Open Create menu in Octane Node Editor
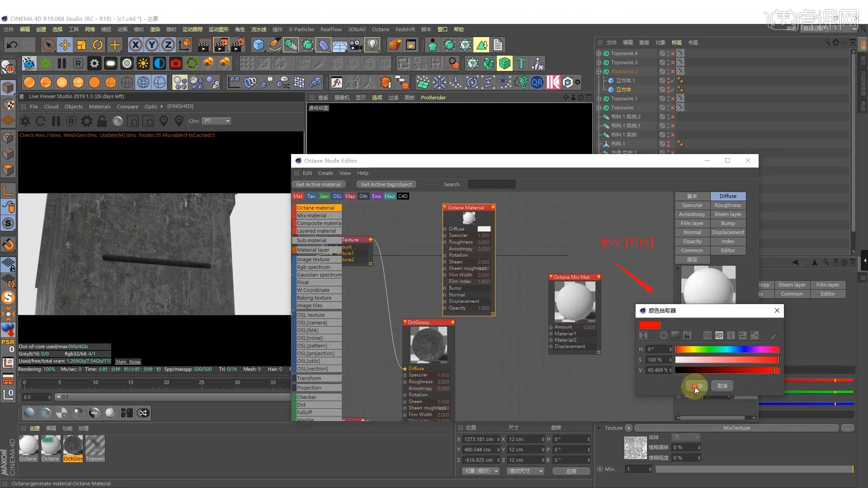The image size is (868, 488). coord(325,173)
